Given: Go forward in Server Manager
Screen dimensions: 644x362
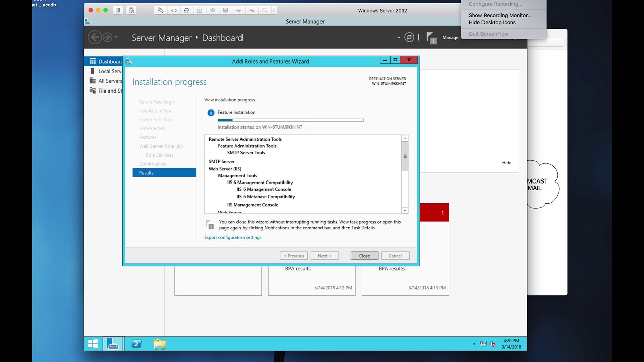Looking at the screenshot, I should click(x=107, y=37).
